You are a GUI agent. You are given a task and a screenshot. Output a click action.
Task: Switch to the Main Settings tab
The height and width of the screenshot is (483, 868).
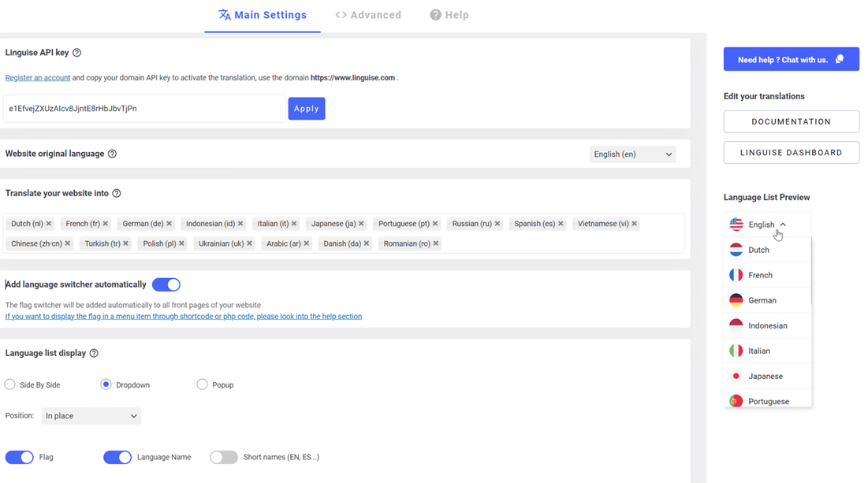pyautogui.click(x=263, y=15)
